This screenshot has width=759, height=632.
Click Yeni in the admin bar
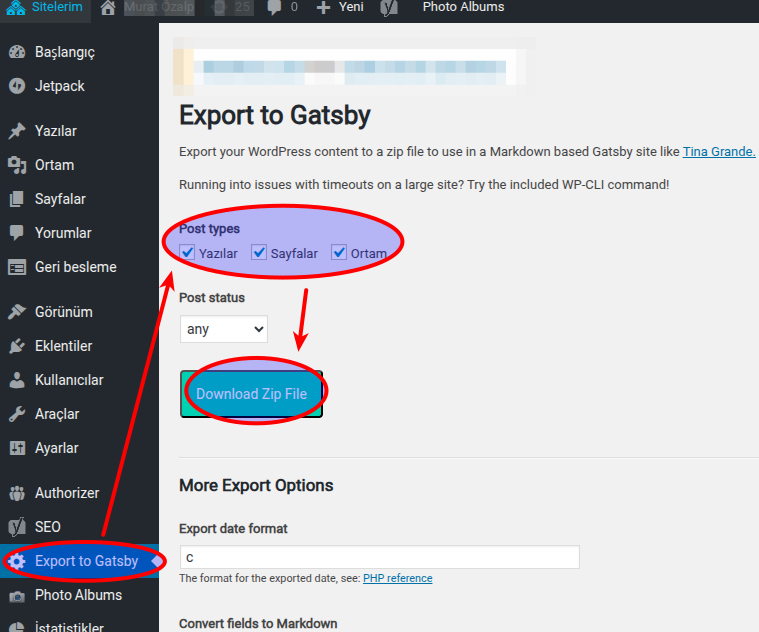click(x=351, y=7)
